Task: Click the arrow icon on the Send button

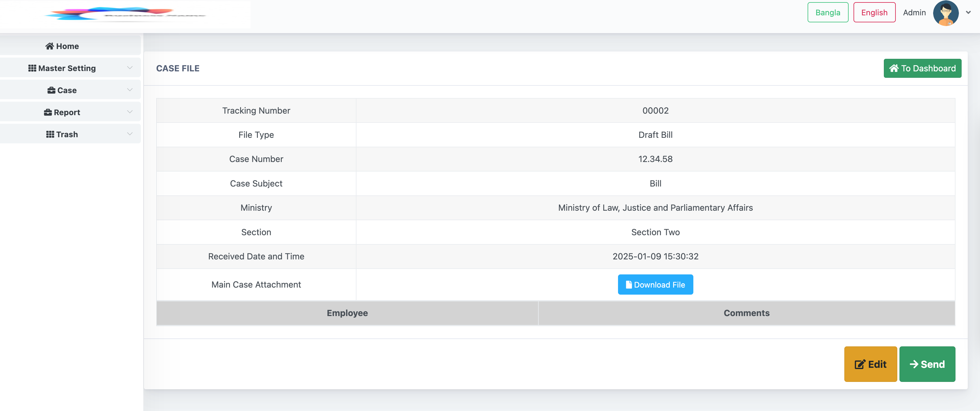Action: point(914,364)
